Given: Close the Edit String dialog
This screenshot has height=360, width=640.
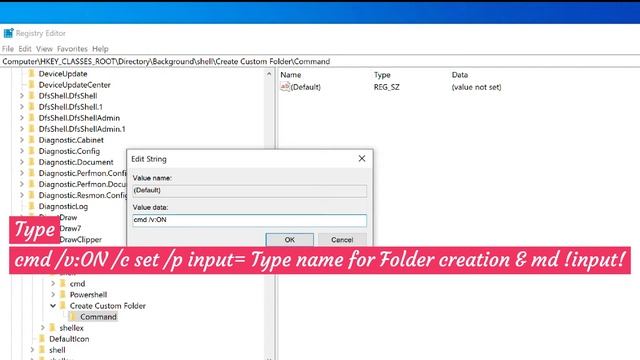Looking at the screenshot, I should pos(362,158).
